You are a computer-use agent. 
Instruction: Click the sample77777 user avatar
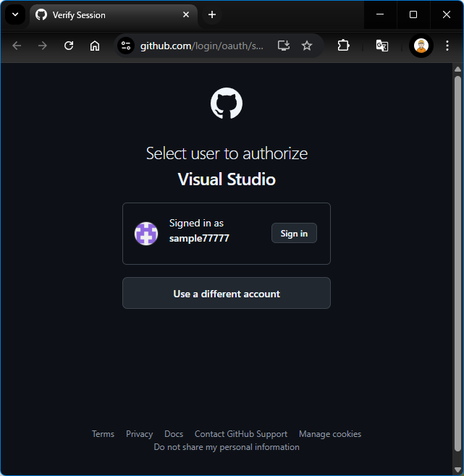click(x=146, y=234)
